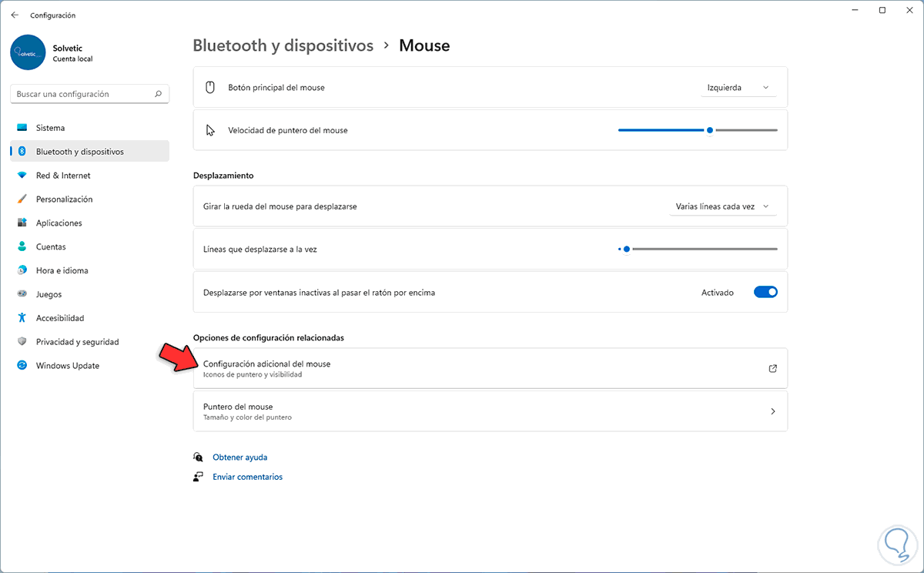Image resolution: width=924 pixels, height=573 pixels.
Task: Click the Sistema monitor icon
Action: [22, 128]
